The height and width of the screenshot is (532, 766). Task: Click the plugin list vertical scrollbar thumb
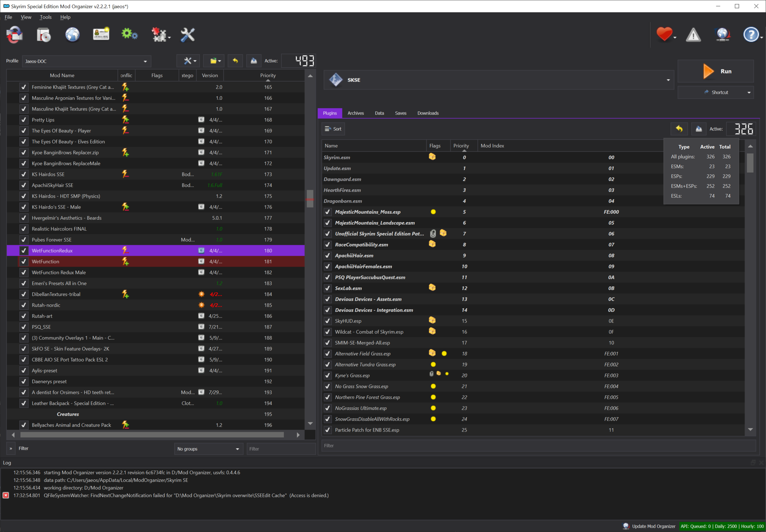pyautogui.click(x=750, y=163)
